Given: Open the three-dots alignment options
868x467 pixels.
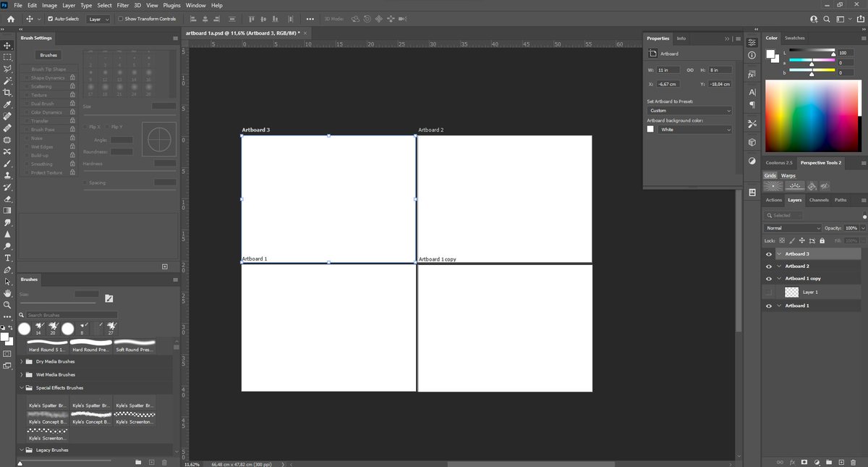Looking at the screenshot, I should (310, 19).
